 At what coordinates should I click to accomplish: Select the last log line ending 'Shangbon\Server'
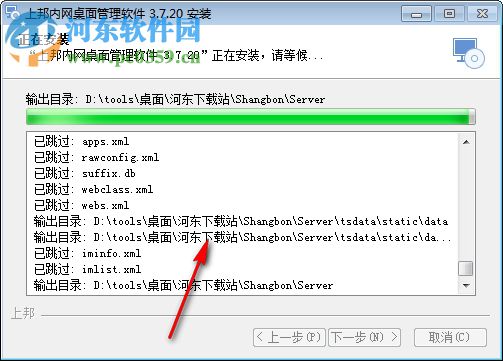point(183,285)
